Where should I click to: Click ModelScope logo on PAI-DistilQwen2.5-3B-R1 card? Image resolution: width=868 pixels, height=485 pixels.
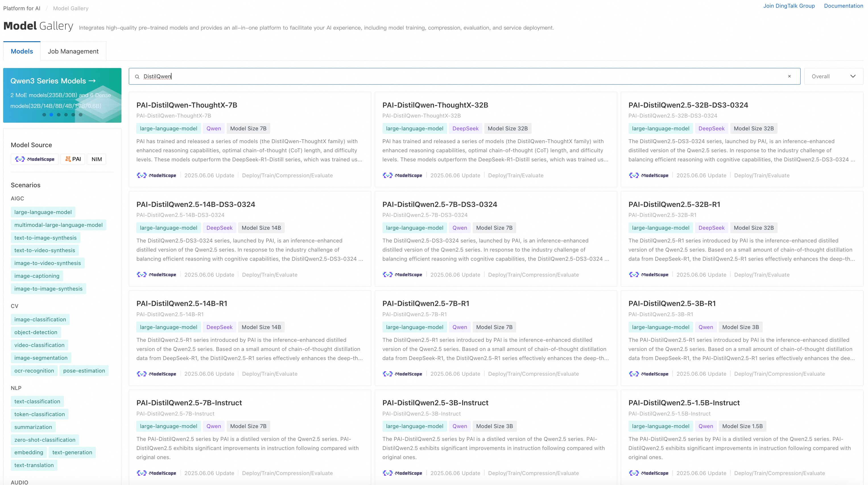[648, 374]
